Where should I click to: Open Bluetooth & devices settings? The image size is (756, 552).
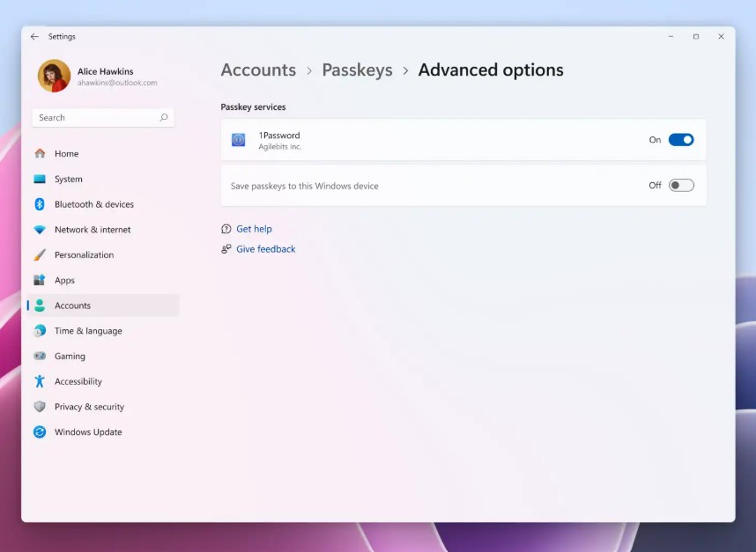click(40, 204)
